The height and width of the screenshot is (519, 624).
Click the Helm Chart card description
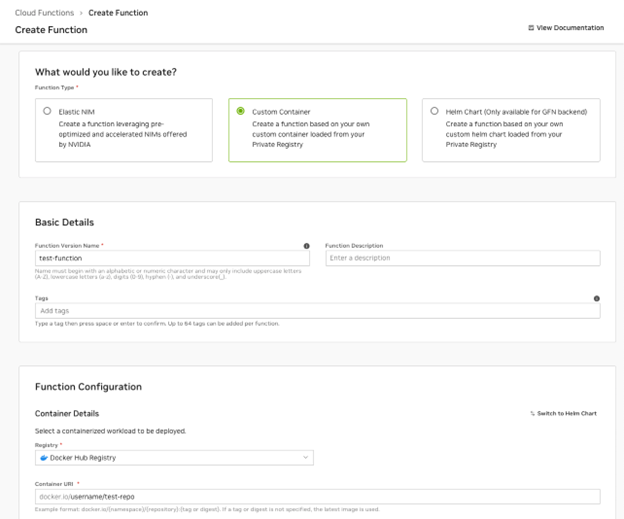(x=504, y=134)
